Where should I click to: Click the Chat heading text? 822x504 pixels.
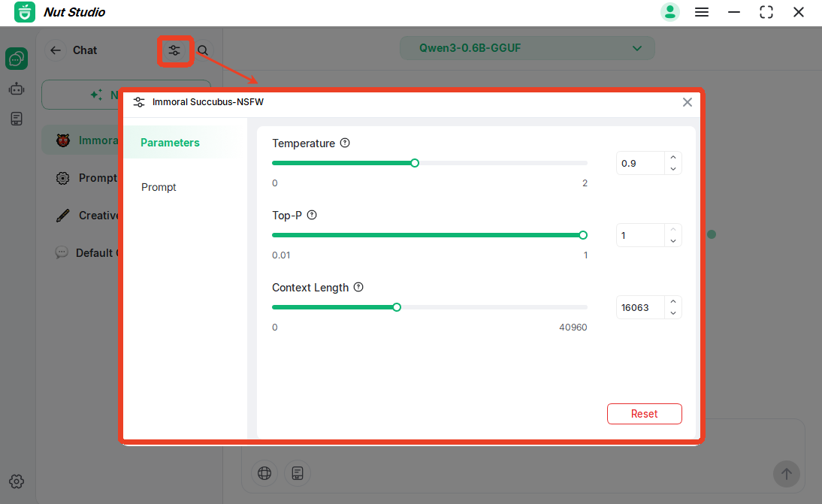pyautogui.click(x=85, y=50)
